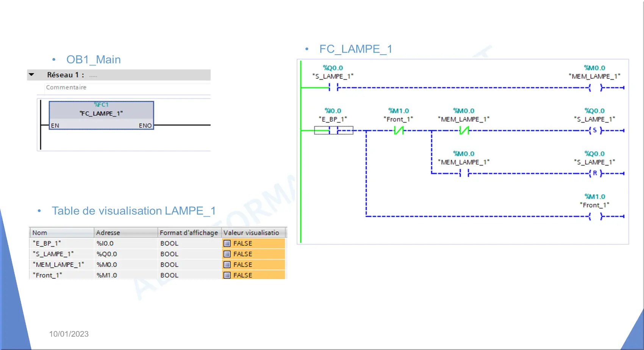This screenshot has height=350, width=644.
Task: Click the %M1.0 address cell in table
Action: tap(125, 275)
